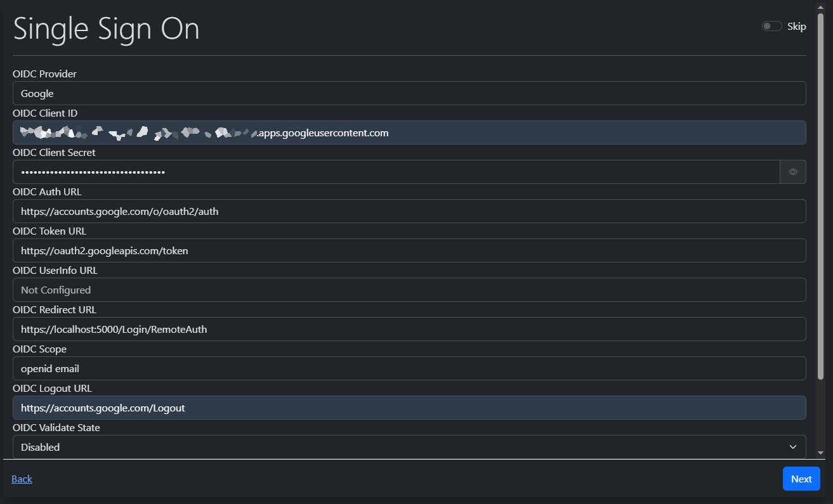Go to previous step via Back link

[x=22, y=479]
